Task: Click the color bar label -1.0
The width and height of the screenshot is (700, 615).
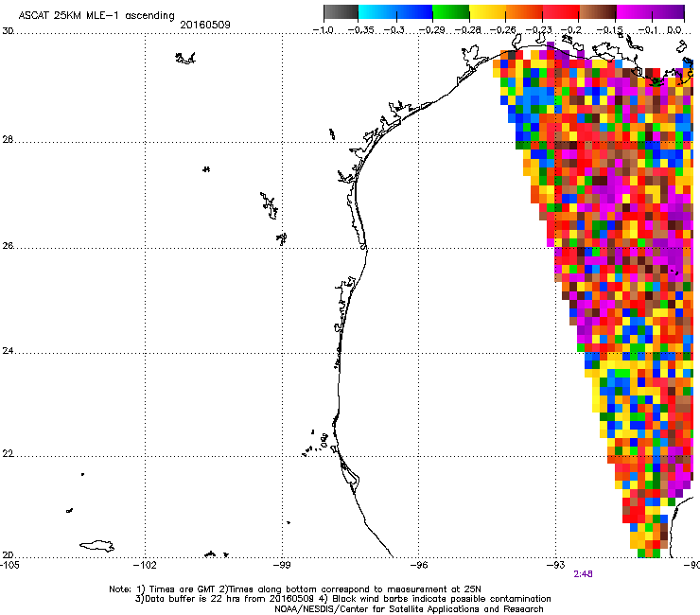Action: 323,30
